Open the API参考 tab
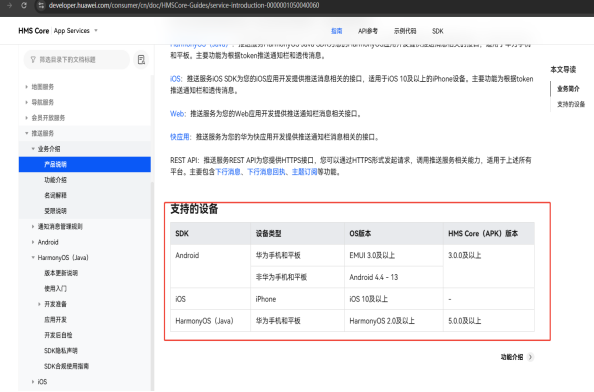 368,31
